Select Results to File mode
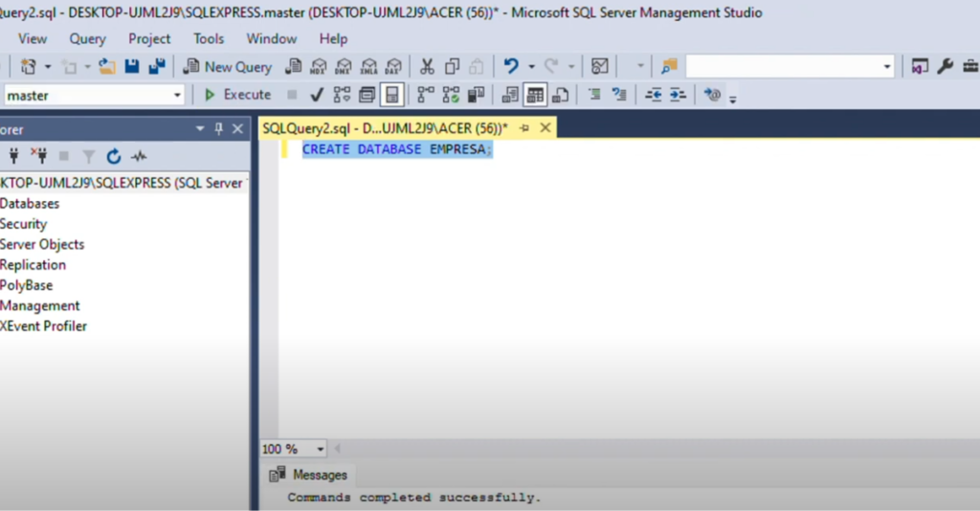The height and width of the screenshot is (511, 980). [560, 95]
